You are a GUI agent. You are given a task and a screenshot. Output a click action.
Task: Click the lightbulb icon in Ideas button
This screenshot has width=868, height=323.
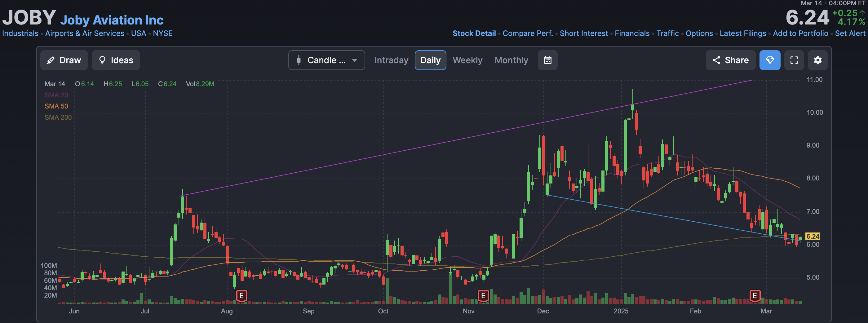click(x=102, y=60)
